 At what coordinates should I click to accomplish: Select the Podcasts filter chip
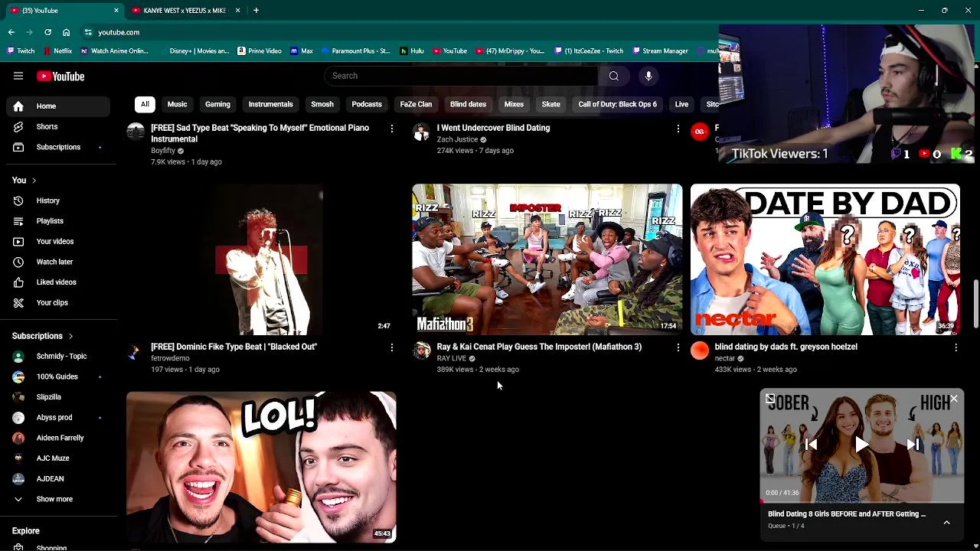367,104
